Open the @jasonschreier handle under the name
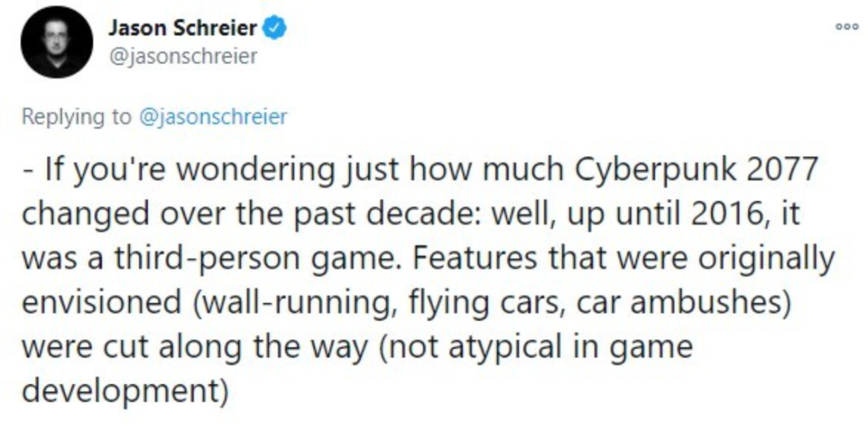Viewport: 868px width, 430px height. pyautogui.click(x=182, y=56)
